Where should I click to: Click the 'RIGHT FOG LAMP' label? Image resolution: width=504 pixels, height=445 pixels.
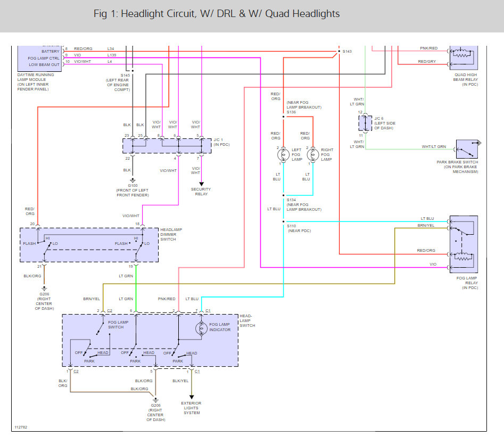(x=327, y=155)
